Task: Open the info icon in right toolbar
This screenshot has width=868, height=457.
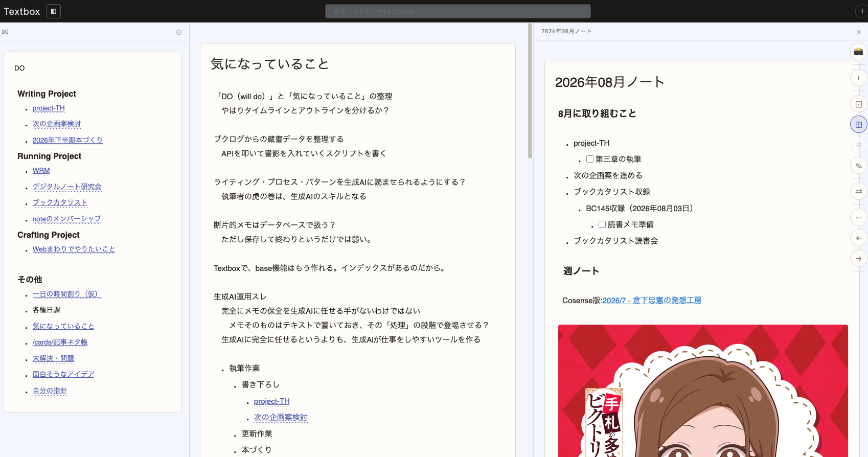Action: coord(858,78)
